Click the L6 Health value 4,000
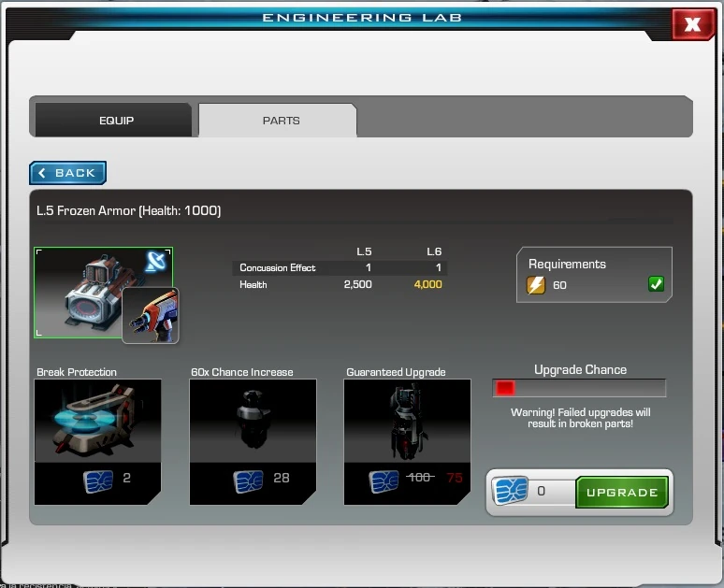 pyautogui.click(x=428, y=284)
